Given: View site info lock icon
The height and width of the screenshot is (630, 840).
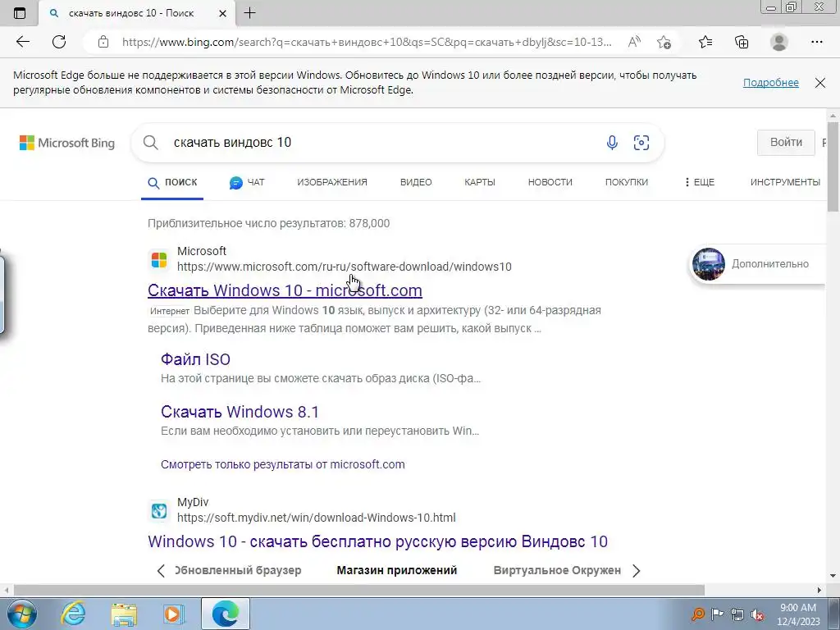Looking at the screenshot, I should (x=103, y=42).
